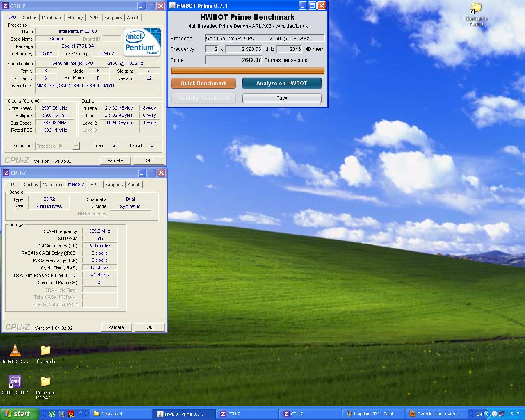Viewport: 525px width, 420px height.
Task: Click the Rated FSB 1332.11 MHz value
Action: (55, 130)
